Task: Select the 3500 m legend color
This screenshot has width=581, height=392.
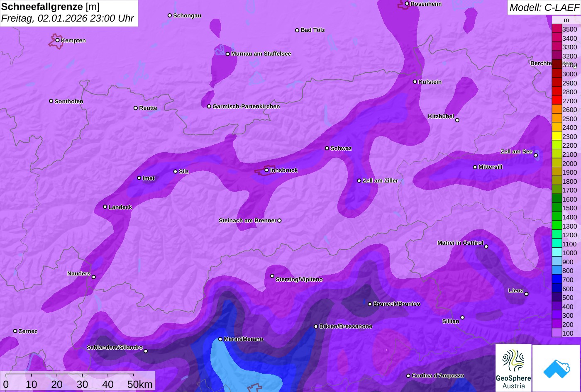Action: pyautogui.click(x=557, y=29)
